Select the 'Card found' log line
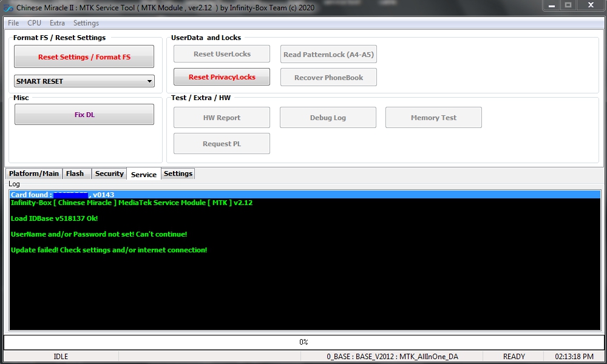The height and width of the screenshot is (364, 607). coord(305,195)
